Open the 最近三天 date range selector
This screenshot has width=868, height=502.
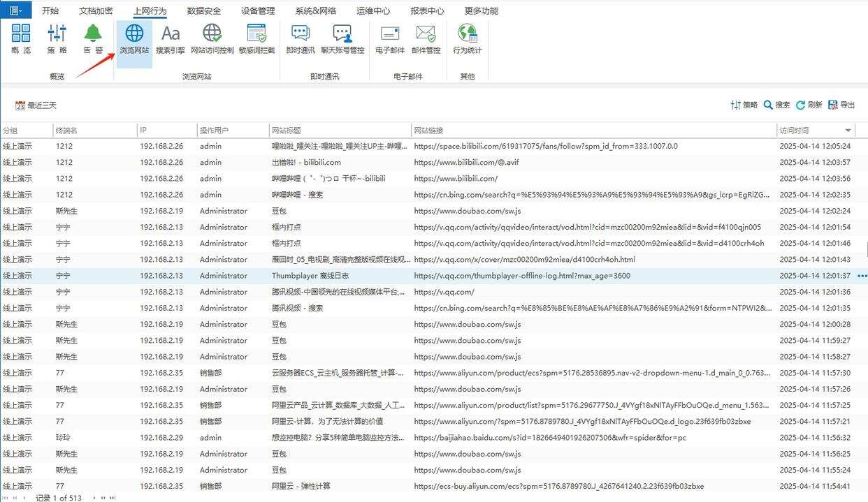34,105
